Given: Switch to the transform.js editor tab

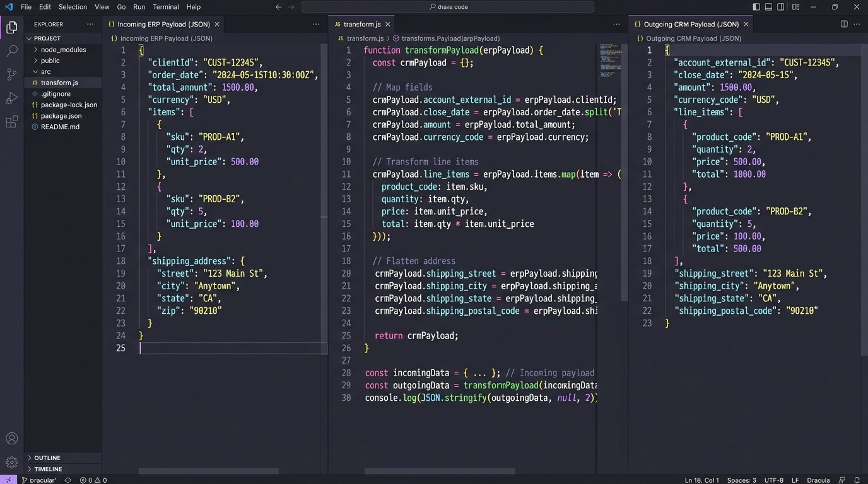Looking at the screenshot, I should point(361,24).
